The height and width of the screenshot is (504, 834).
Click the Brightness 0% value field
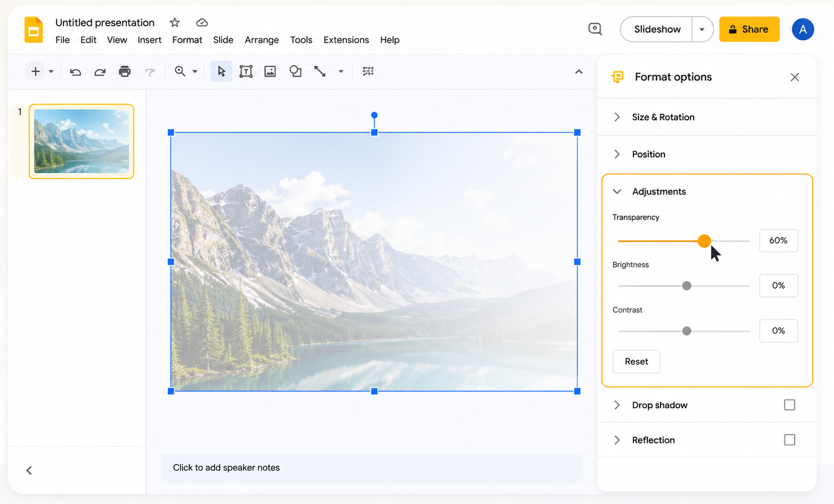pos(779,285)
